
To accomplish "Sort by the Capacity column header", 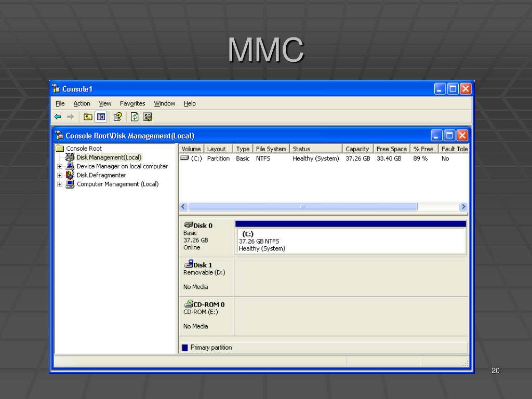I will (x=357, y=149).
